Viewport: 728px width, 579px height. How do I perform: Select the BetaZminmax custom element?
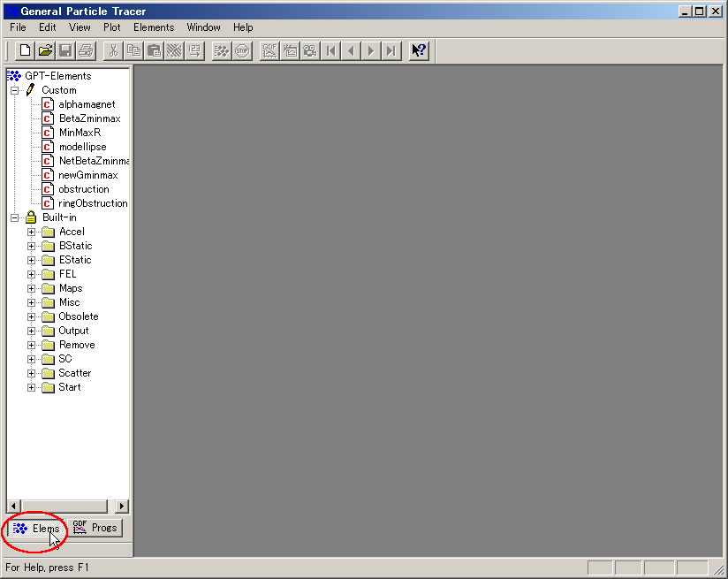click(x=89, y=118)
